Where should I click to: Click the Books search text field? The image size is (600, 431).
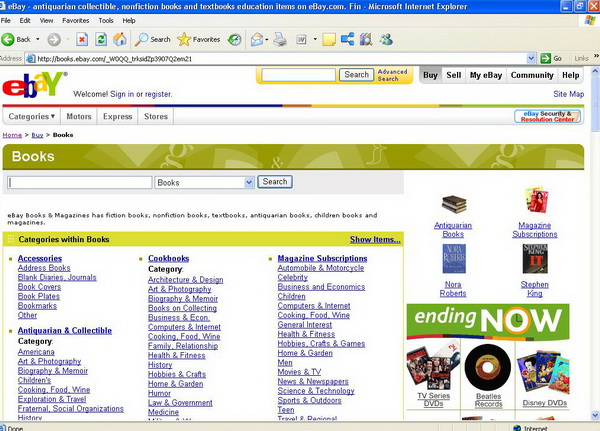click(80, 183)
